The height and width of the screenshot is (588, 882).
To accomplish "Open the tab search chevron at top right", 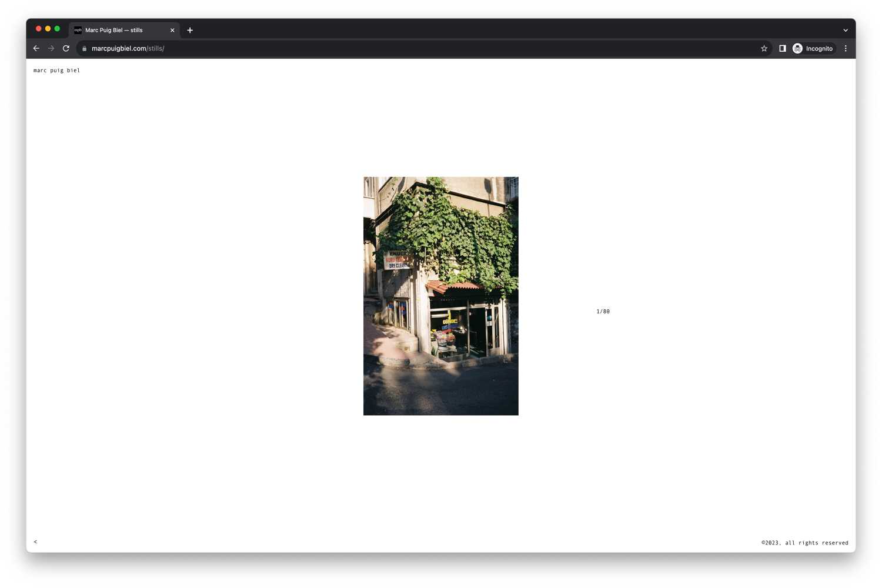I will pyautogui.click(x=845, y=30).
